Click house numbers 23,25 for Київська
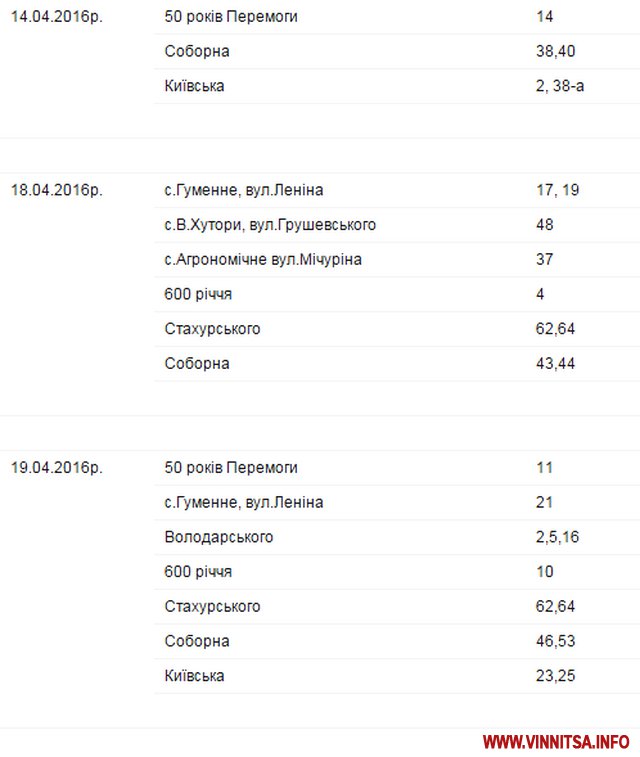Image resolution: width=640 pixels, height=757 pixels. 555,676
